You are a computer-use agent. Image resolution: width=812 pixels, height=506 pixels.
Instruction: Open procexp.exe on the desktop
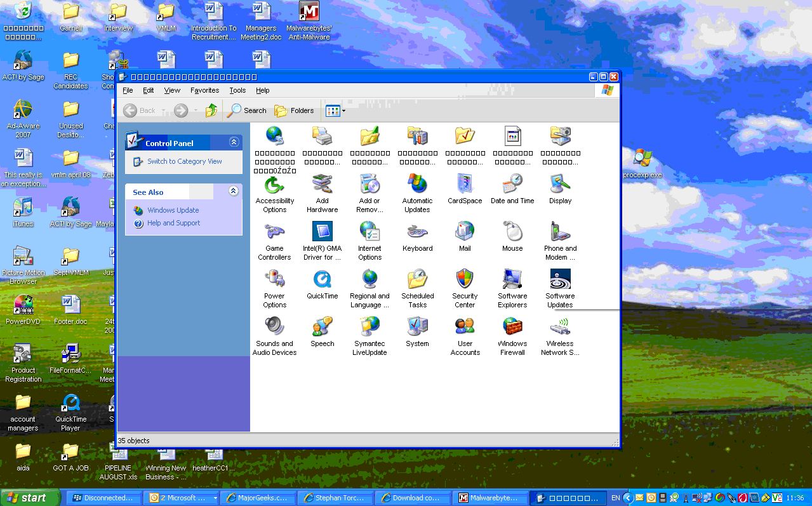pos(642,163)
